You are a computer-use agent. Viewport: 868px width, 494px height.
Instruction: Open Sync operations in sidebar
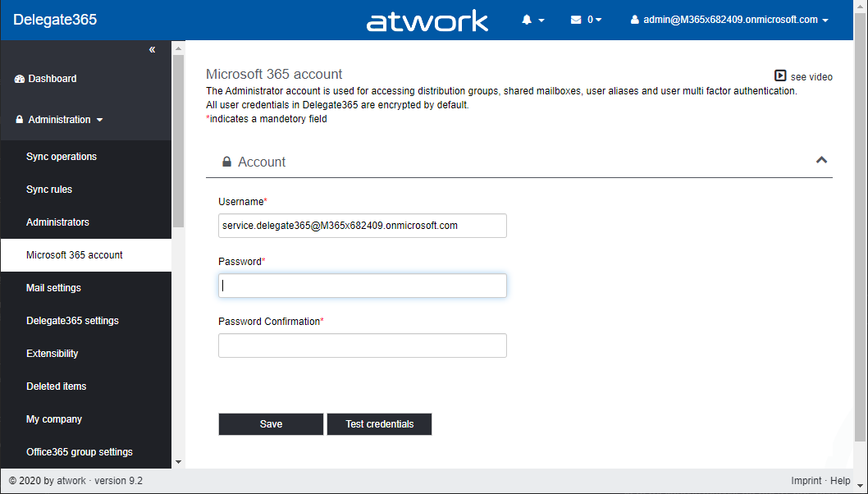(x=62, y=157)
